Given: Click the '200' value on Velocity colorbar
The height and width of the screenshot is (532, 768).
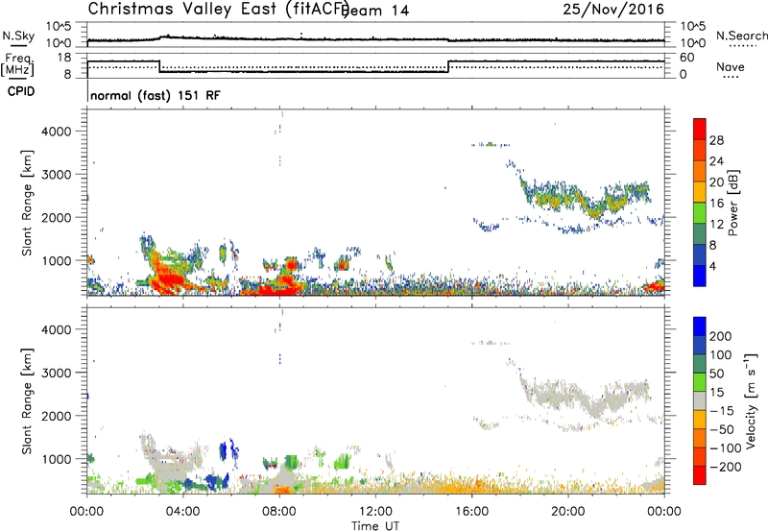Looking at the screenshot, I should click(721, 336).
